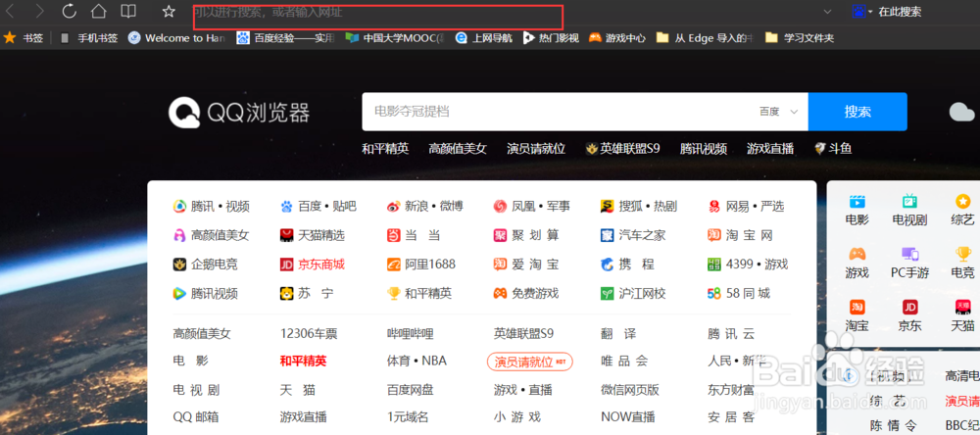Click the browser forward arrow
The width and height of the screenshot is (980, 435).
(x=39, y=11)
